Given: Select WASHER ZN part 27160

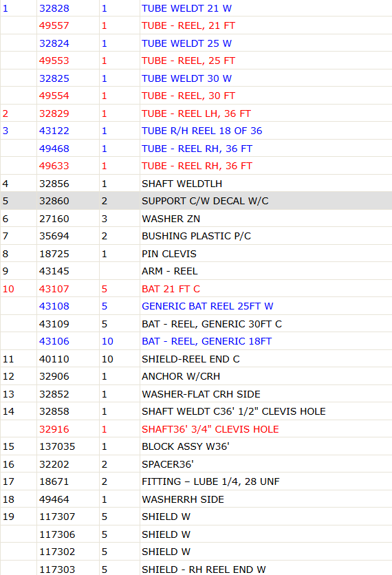Looking at the screenshot, I should pos(54,219).
